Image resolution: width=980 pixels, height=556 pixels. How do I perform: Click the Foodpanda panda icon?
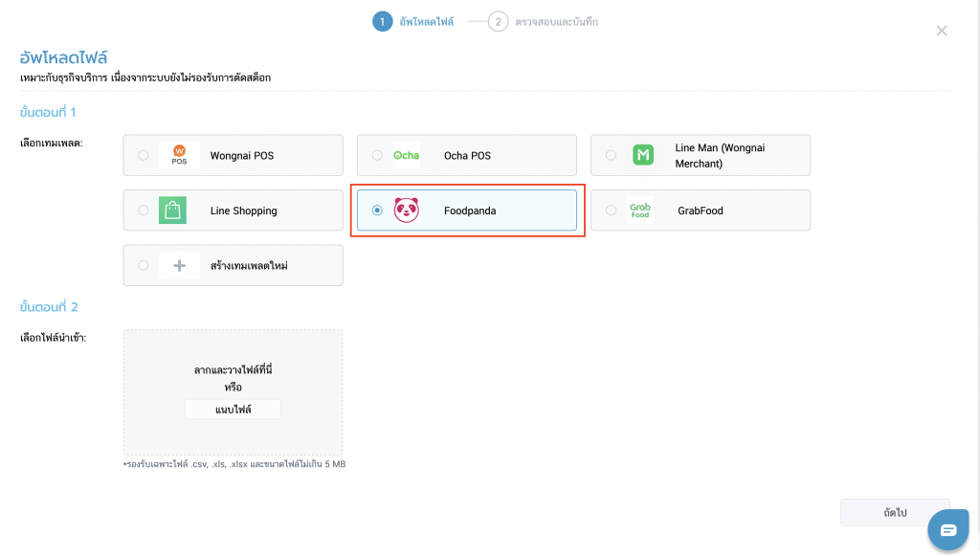[x=406, y=210]
